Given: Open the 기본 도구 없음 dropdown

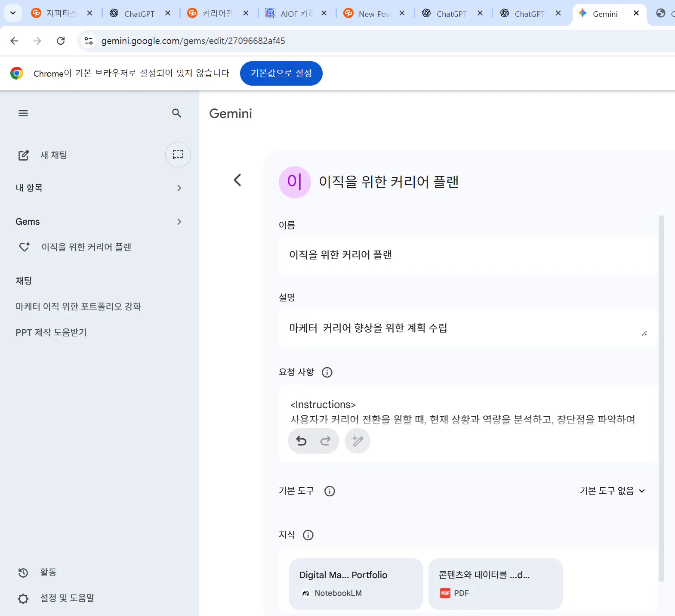Looking at the screenshot, I should pos(612,491).
